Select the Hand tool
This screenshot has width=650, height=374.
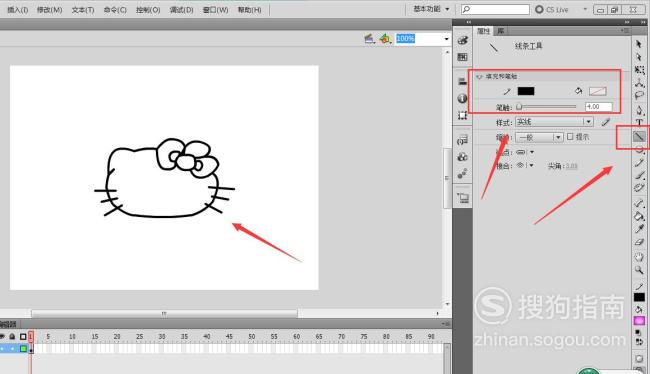click(x=639, y=257)
